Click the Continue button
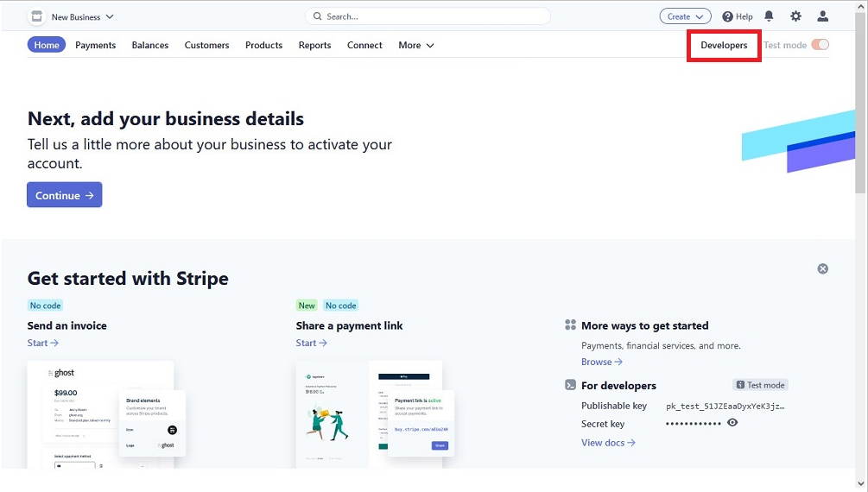Screen dimensions: 868x492 tap(64, 195)
